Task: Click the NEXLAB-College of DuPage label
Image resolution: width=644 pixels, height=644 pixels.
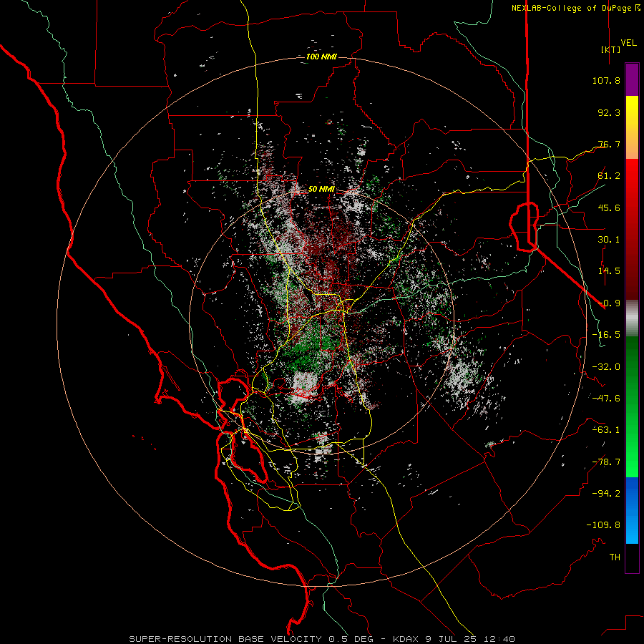Action: pos(576,8)
